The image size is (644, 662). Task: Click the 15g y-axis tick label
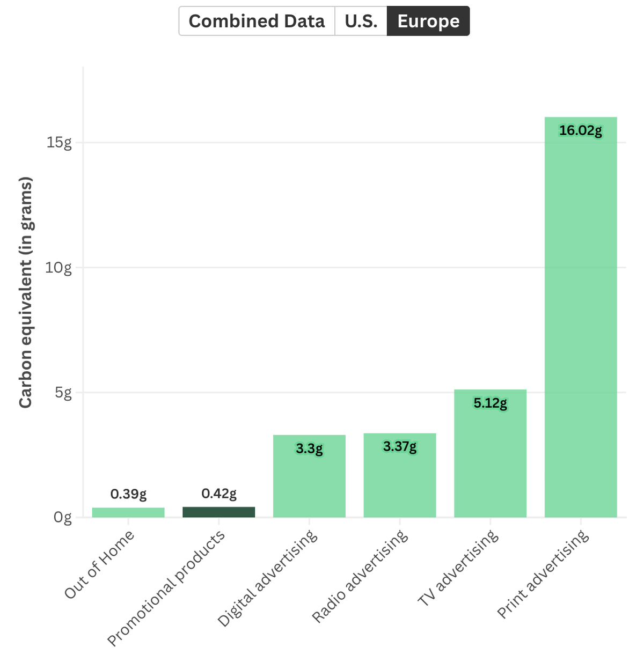tap(59, 143)
